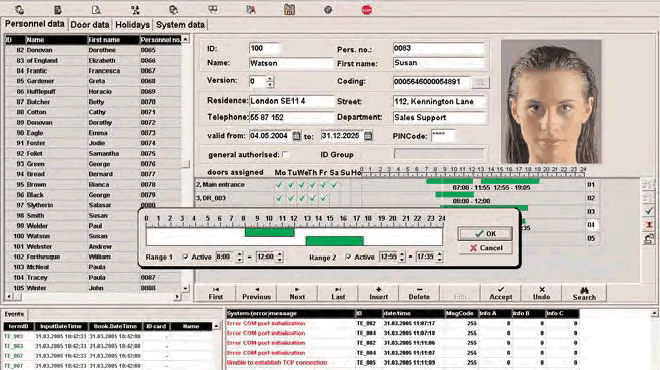660x370 pixels.
Task: Click the red STOP icon in toolbar
Action: click(x=367, y=10)
